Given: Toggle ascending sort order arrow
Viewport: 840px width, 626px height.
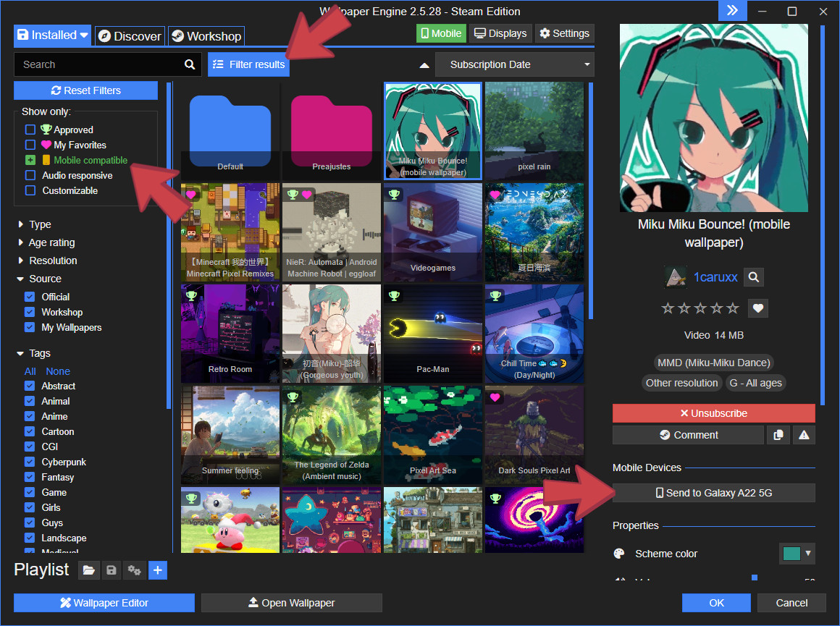Looking at the screenshot, I should [424, 65].
